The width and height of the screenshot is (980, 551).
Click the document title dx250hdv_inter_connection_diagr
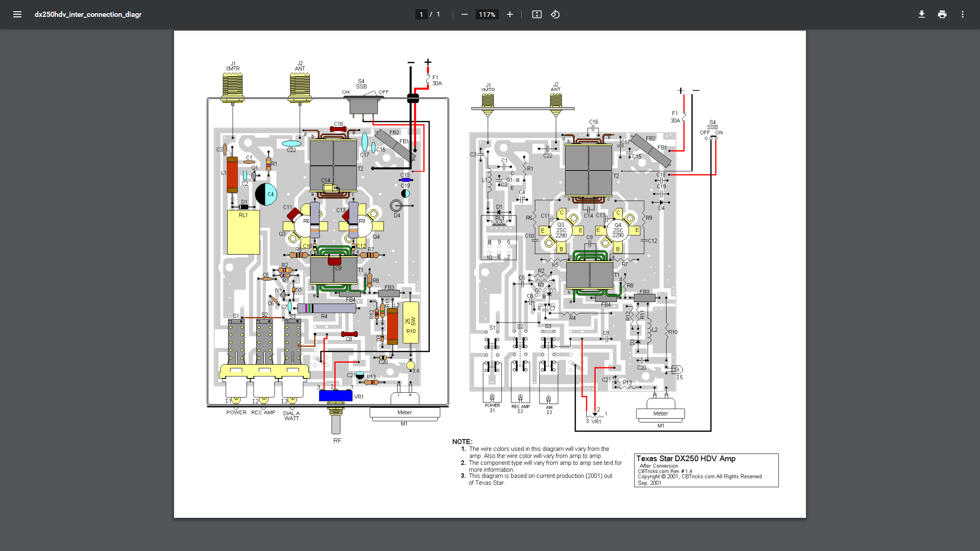tap(88, 14)
